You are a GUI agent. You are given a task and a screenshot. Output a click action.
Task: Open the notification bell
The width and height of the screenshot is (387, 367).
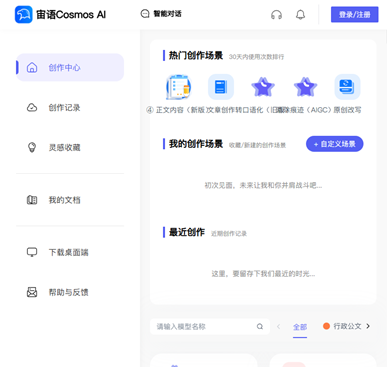300,15
